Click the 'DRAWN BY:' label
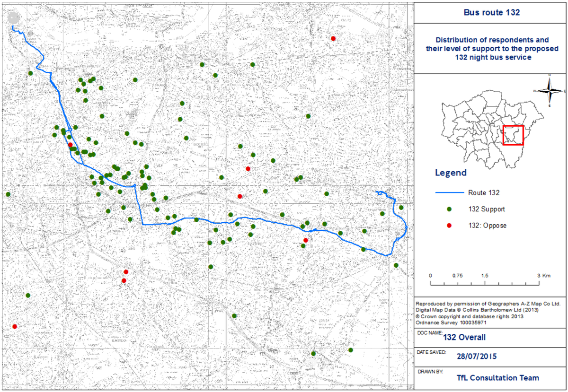 click(x=431, y=372)
